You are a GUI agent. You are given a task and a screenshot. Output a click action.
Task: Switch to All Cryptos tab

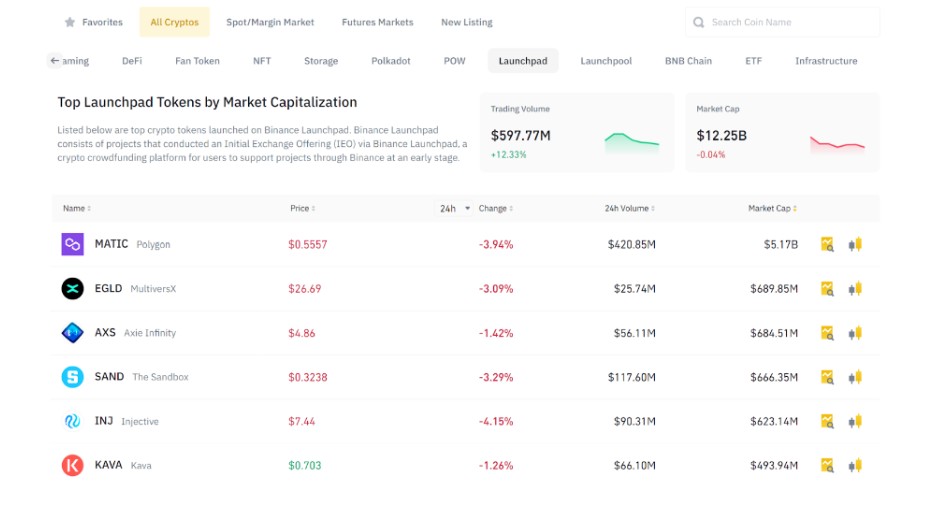(x=174, y=22)
